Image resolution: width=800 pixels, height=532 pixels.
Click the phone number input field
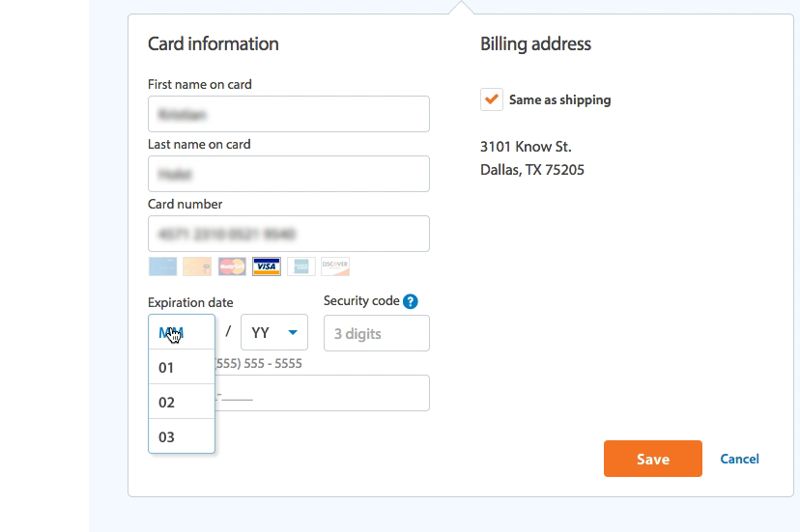(324, 394)
